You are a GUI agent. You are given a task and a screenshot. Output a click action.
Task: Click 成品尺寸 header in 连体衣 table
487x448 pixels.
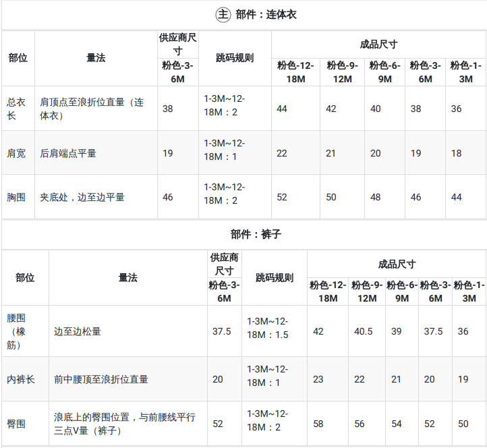click(x=379, y=45)
